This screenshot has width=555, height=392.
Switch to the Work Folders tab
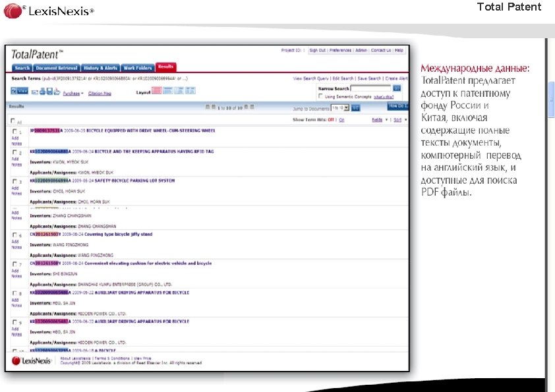click(138, 68)
